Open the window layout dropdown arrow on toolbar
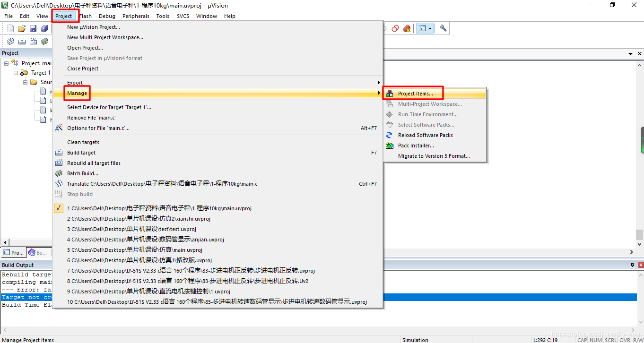Image resolution: width=644 pixels, height=343 pixels. [x=429, y=28]
